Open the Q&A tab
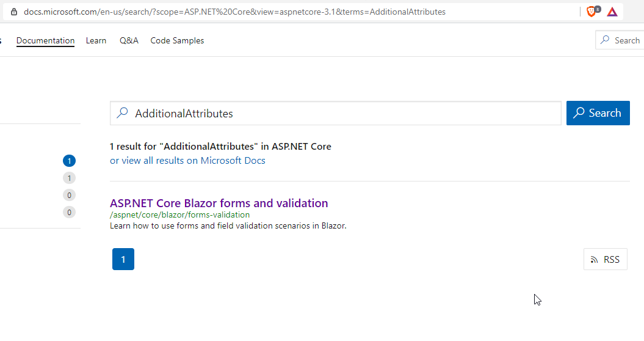Screen dimensions: 644x341 click(x=129, y=40)
